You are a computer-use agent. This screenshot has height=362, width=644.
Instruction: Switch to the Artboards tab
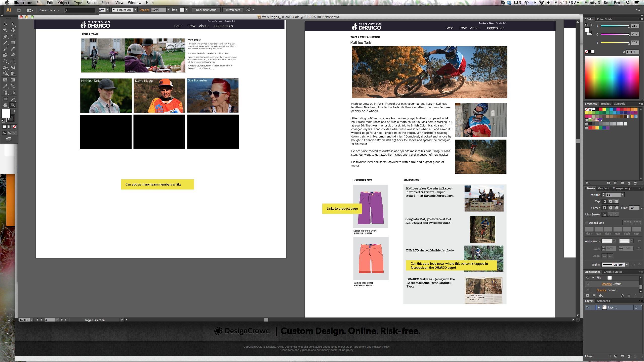(603, 301)
